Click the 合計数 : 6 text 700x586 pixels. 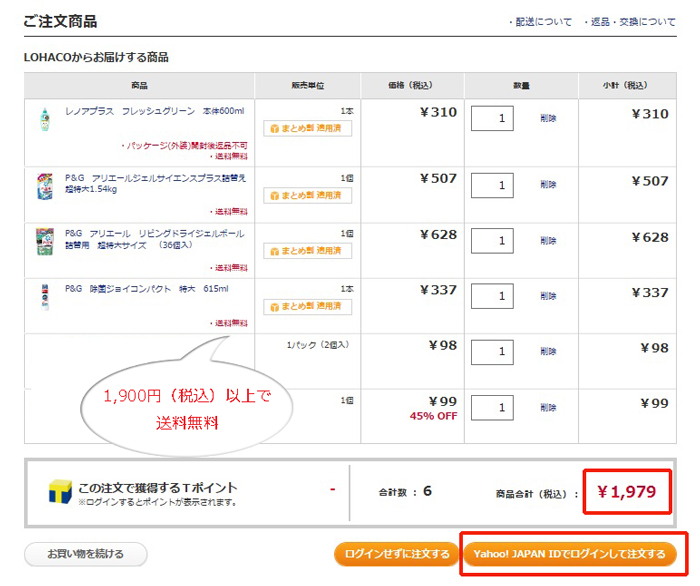(x=405, y=492)
